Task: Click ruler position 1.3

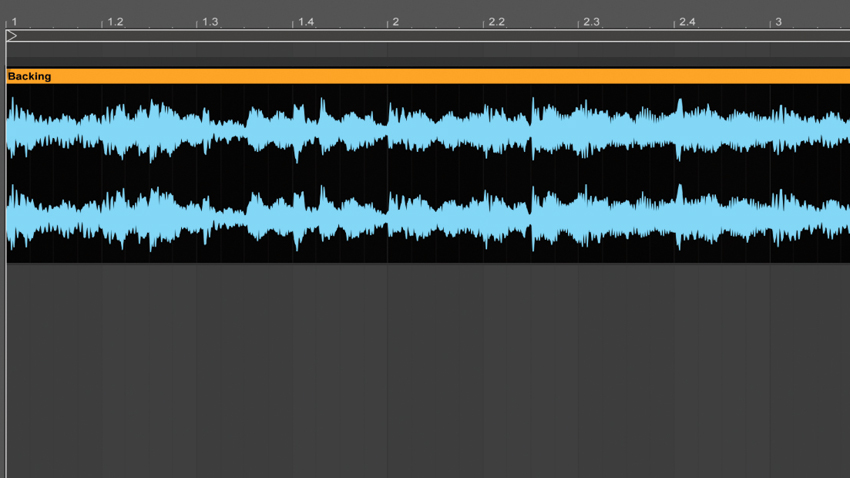Action: pyautogui.click(x=210, y=22)
